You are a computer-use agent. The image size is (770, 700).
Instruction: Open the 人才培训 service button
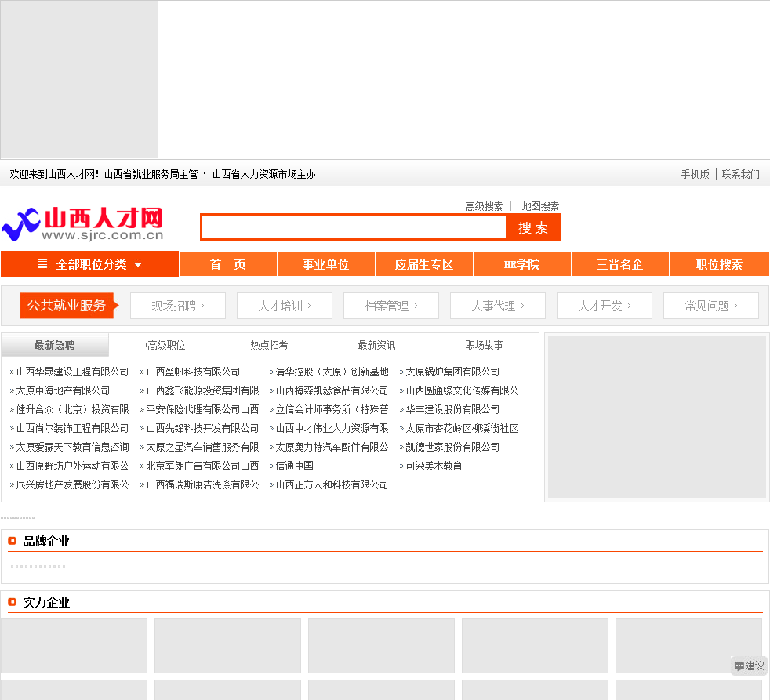point(285,306)
